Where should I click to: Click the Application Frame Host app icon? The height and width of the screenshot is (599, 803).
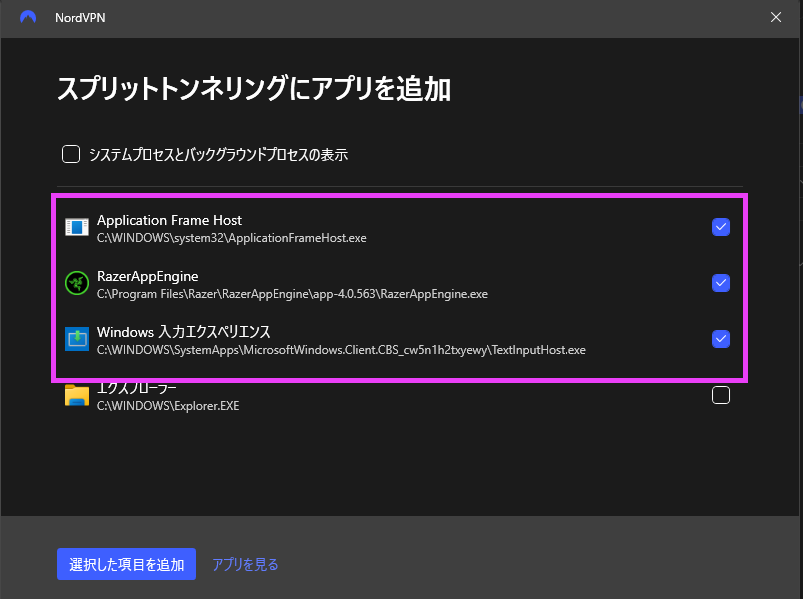coord(77,227)
